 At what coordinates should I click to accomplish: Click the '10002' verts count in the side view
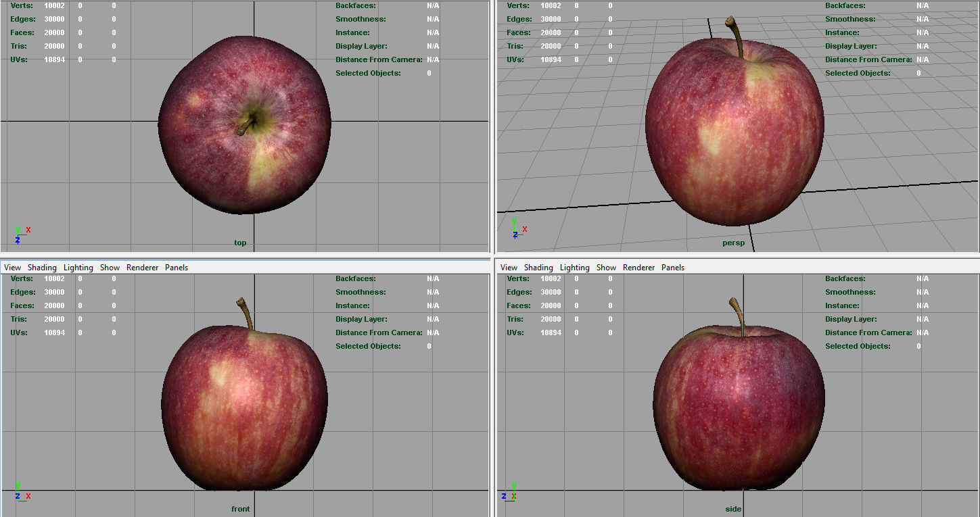click(551, 278)
